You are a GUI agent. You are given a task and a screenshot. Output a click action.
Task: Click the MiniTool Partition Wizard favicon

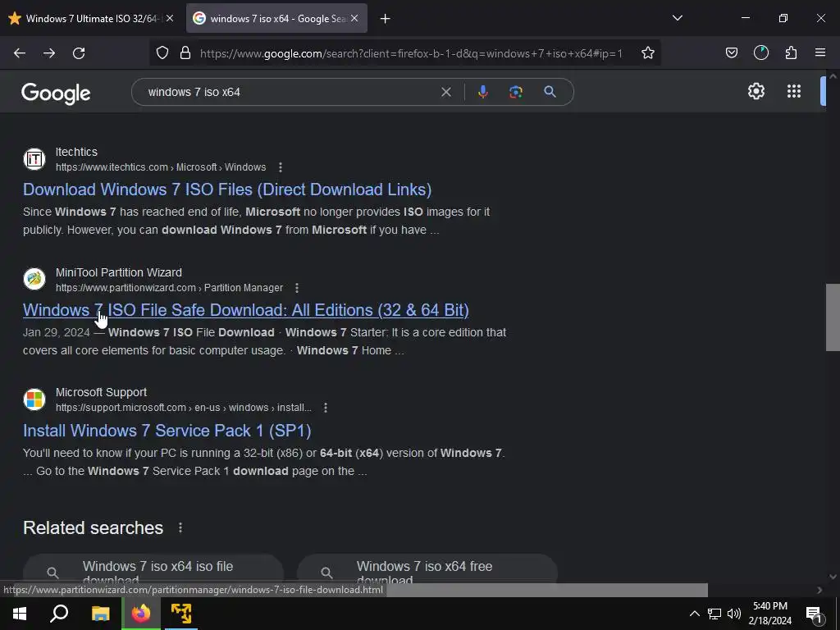click(x=34, y=279)
